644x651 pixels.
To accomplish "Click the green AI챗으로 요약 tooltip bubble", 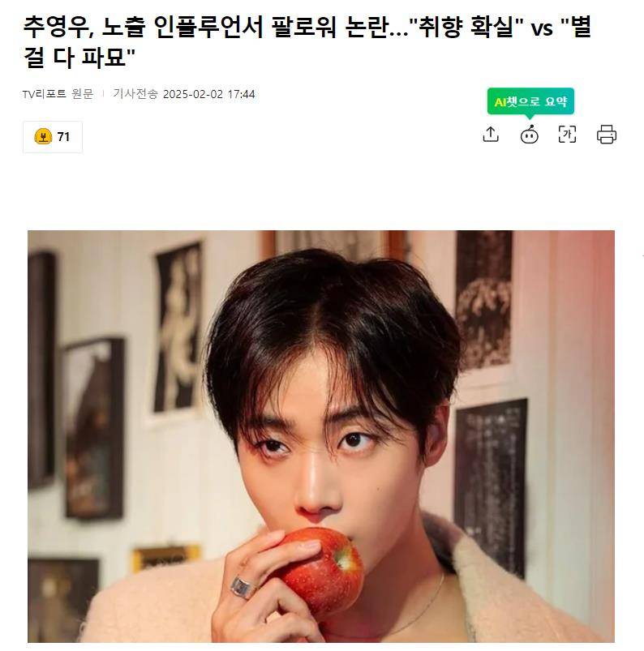I will point(530,101).
